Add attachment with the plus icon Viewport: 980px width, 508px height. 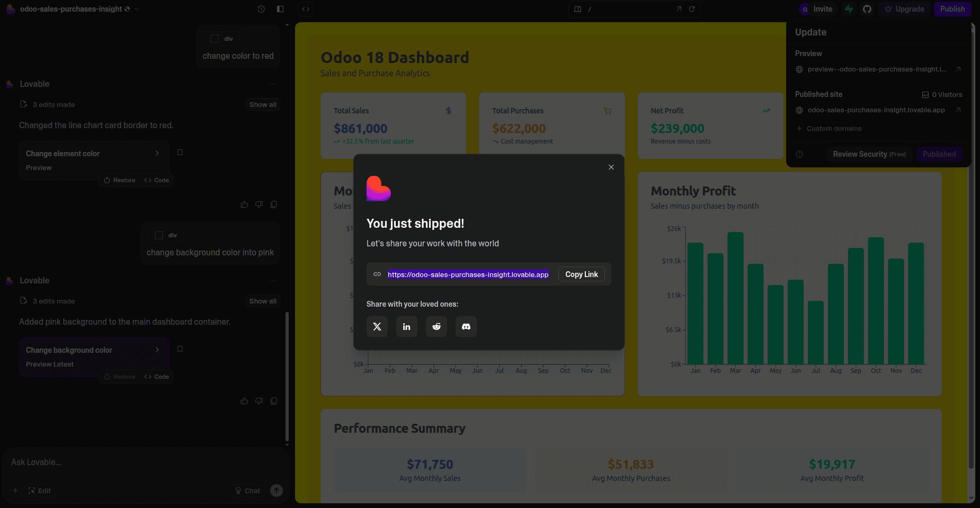click(15, 491)
